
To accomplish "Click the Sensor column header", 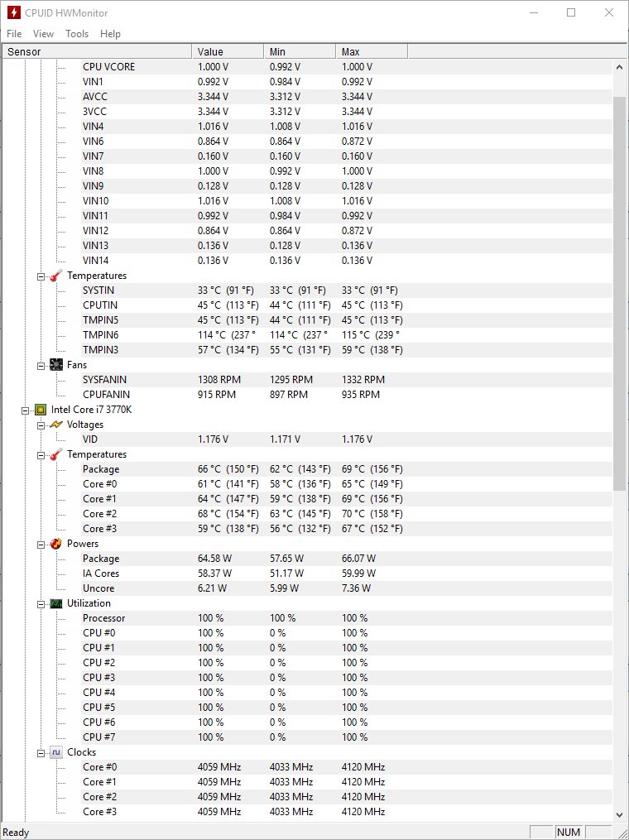I will coord(97,51).
